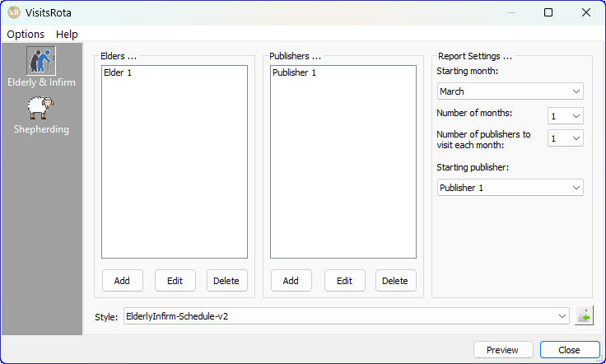Expand publishers to visit each month dropdown
The width and height of the screenshot is (606, 364).
[565, 138]
